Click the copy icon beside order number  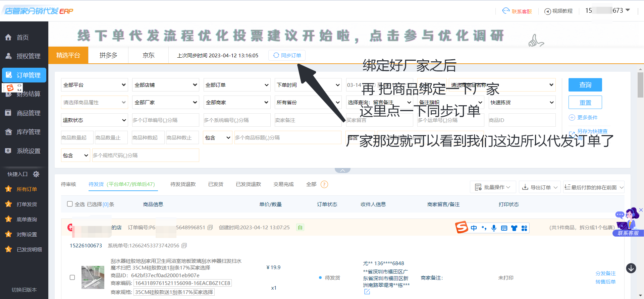coord(210,228)
